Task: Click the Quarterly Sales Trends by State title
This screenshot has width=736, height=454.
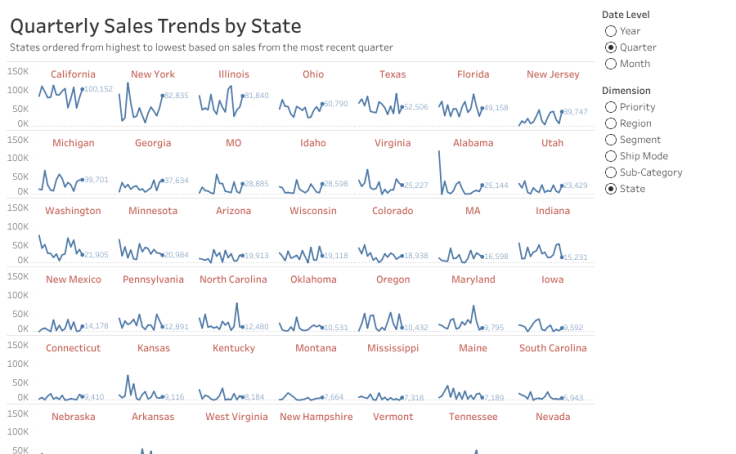Action: (156, 27)
